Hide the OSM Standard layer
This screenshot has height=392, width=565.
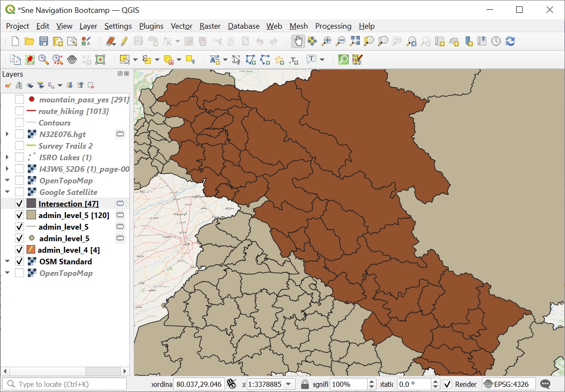point(19,261)
